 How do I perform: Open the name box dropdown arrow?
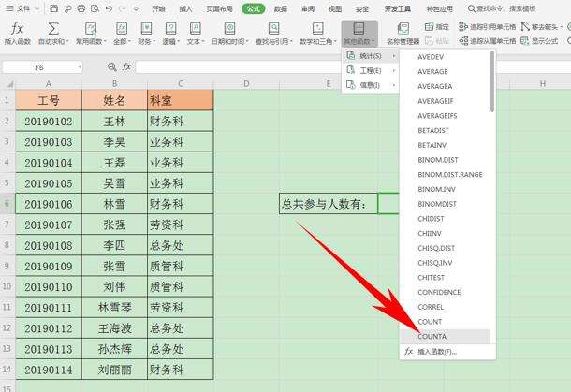point(80,67)
